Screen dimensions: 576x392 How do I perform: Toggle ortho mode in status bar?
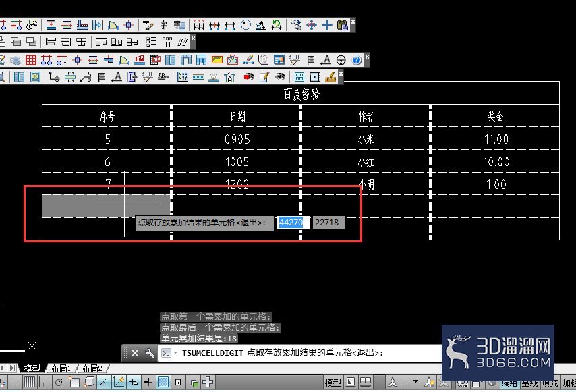pyautogui.click(x=44, y=383)
